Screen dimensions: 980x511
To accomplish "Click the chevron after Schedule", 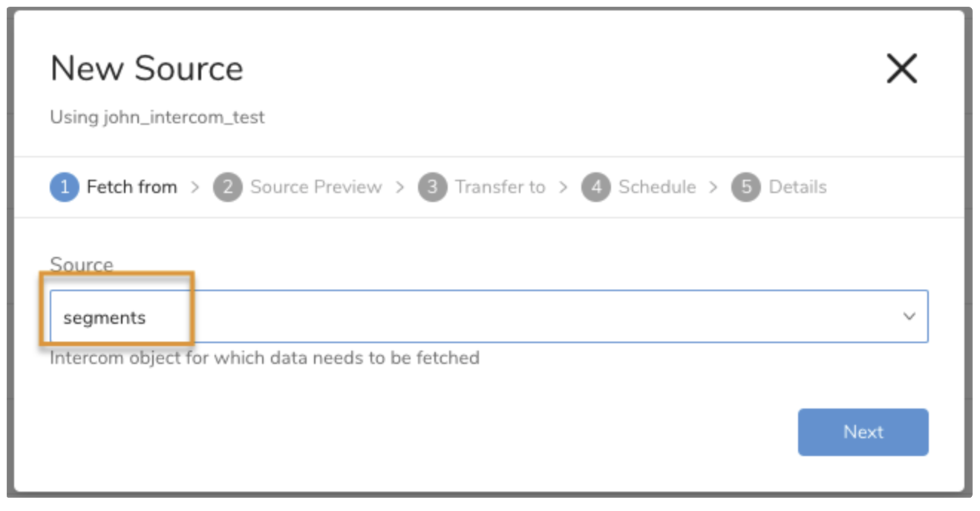I will pyautogui.click(x=713, y=187).
